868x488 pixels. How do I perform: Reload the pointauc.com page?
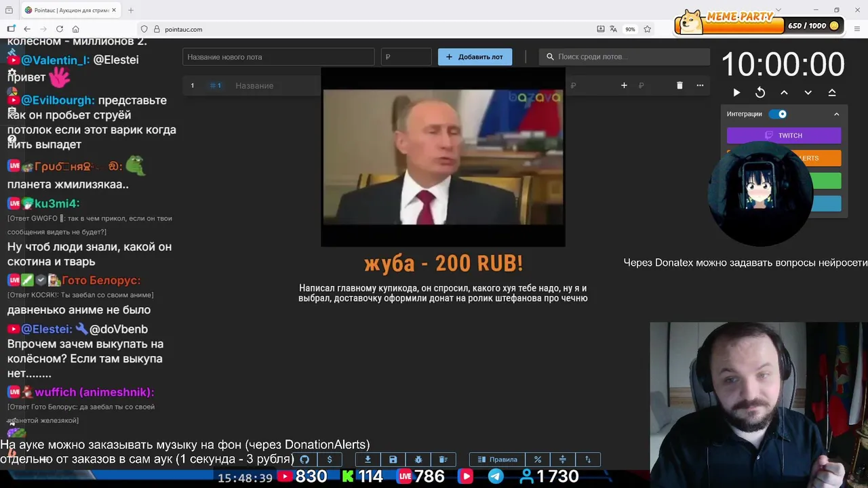click(x=60, y=29)
